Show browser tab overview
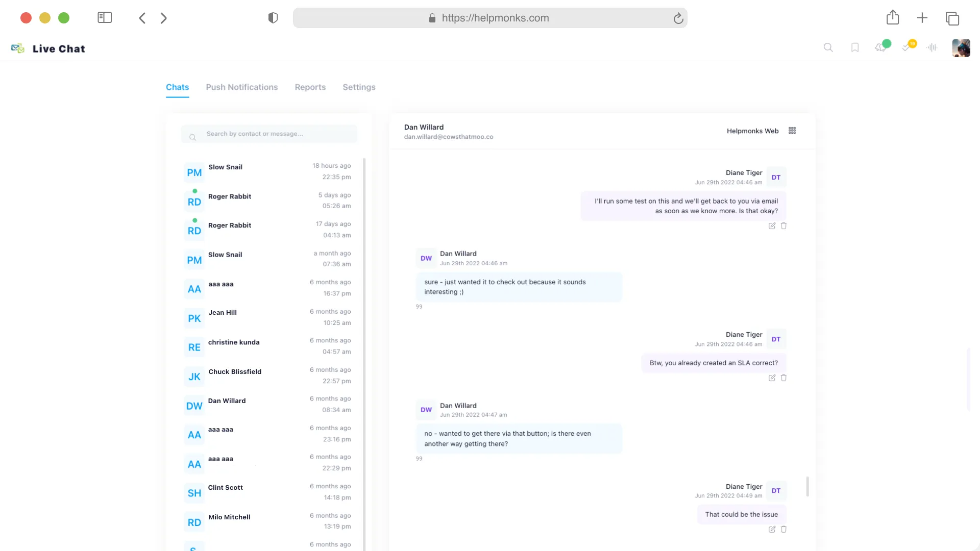980x551 pixels. pyautogui.click(x=952, y=18)
